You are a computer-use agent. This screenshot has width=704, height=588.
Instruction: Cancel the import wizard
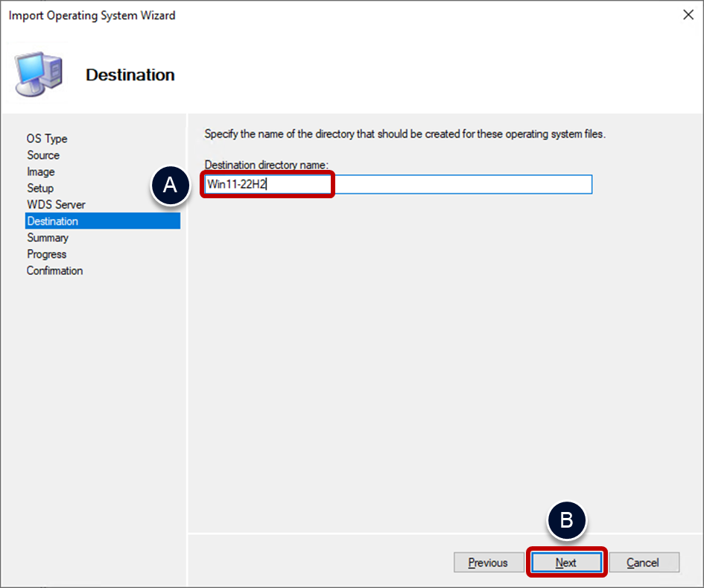point(642,563)
